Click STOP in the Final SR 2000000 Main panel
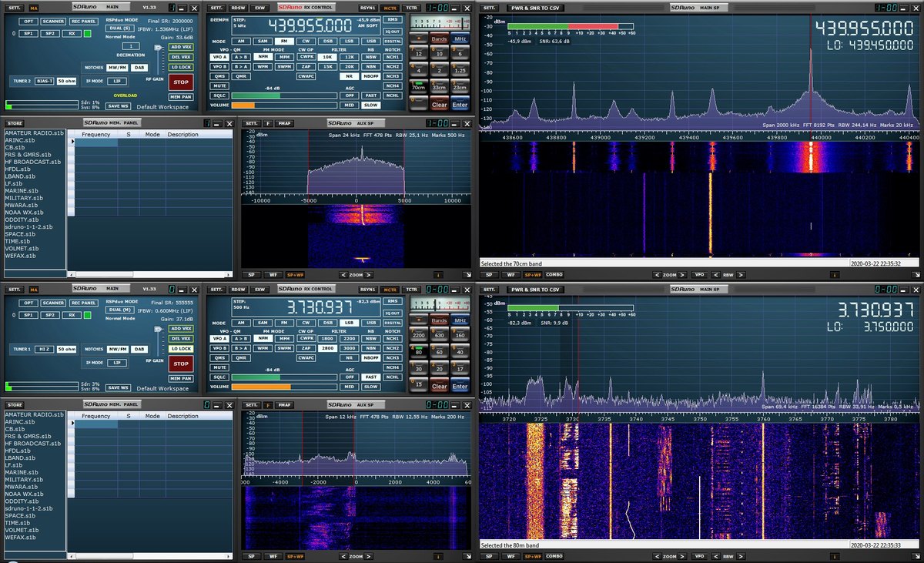Viewport: 924px width, 563px height. tap(181, 82)
